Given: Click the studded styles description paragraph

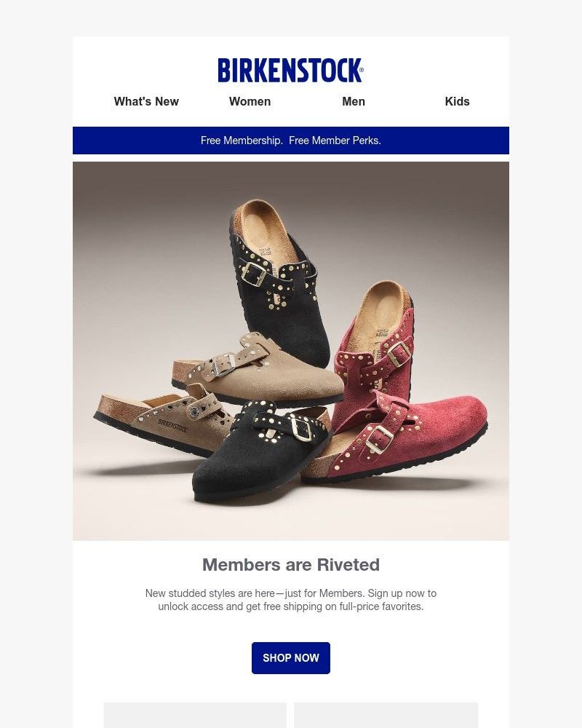Looking at the screenshot, I should 291,600.
